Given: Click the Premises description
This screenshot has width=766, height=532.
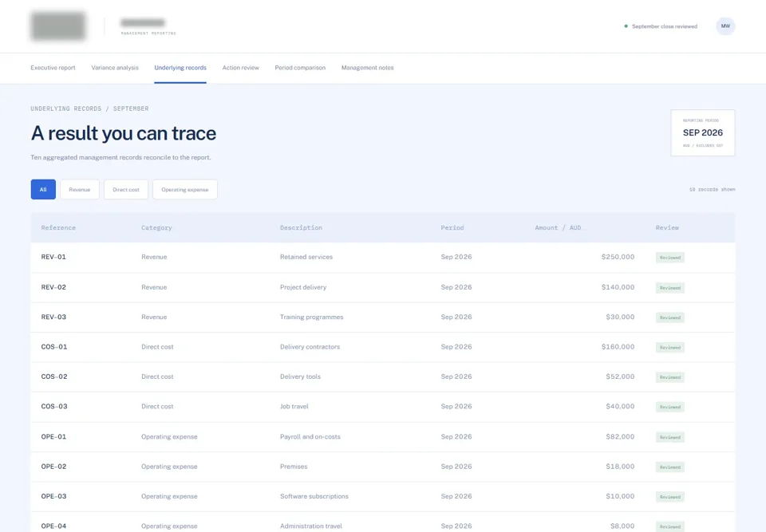Looking at the screenshot, I should coord(294,467).
